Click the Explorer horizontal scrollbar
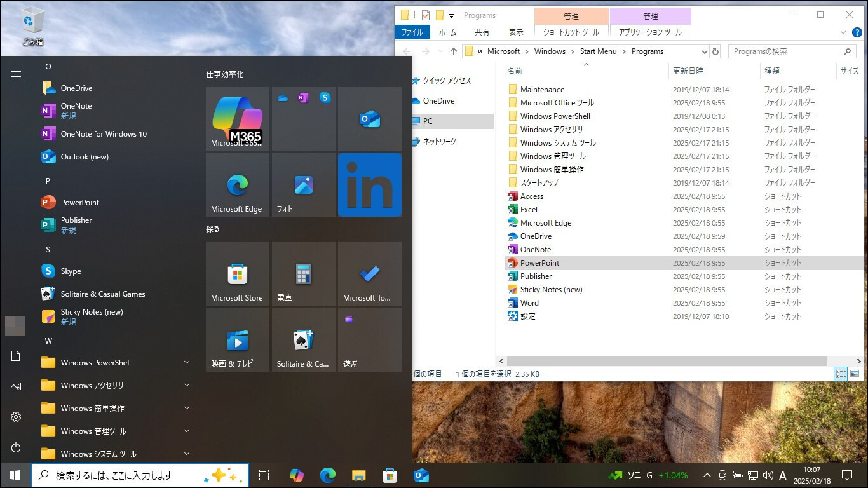Screen dimensions: 868x488 [x=667, y=361]
